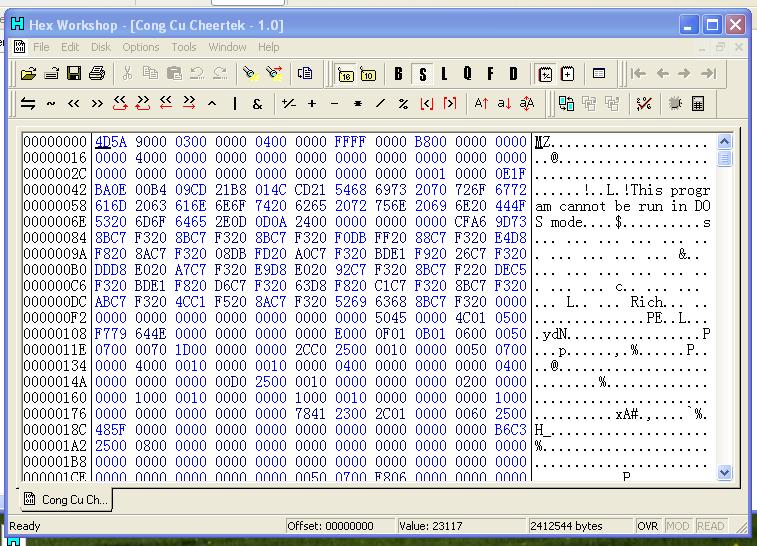Screen dimensions: 757x546
Task: Click the table view icon
Action: click(599, 73)
